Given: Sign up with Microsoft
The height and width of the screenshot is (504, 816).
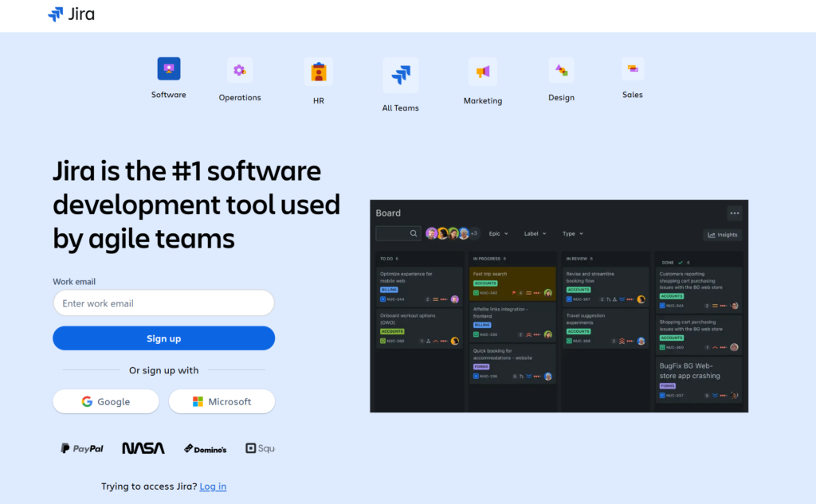Looking at the screenshot, I should 222,402.
